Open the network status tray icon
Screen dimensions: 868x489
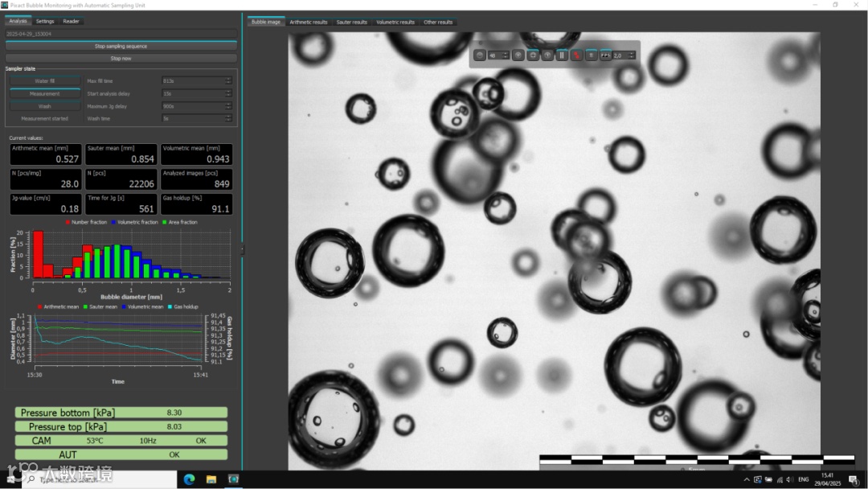pos(780,479)
